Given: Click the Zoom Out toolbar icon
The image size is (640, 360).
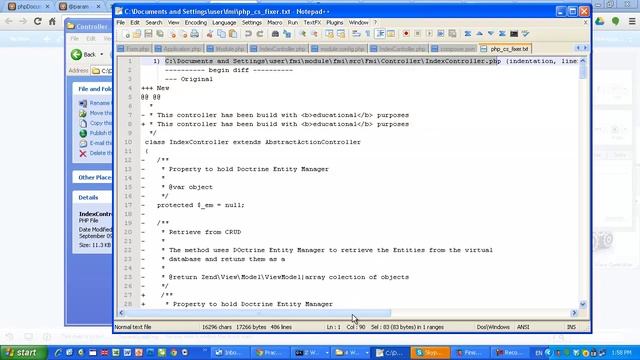Looking at the screenshot, I should point(314,34).
